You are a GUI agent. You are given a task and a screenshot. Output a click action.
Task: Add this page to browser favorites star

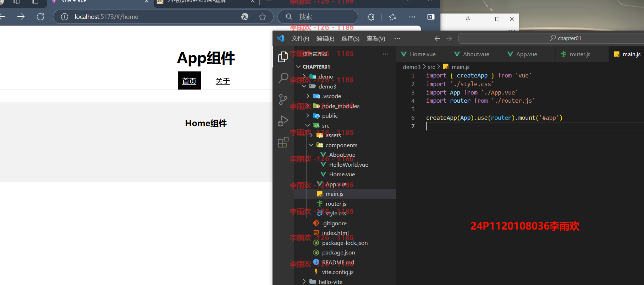tap(263, 17)
